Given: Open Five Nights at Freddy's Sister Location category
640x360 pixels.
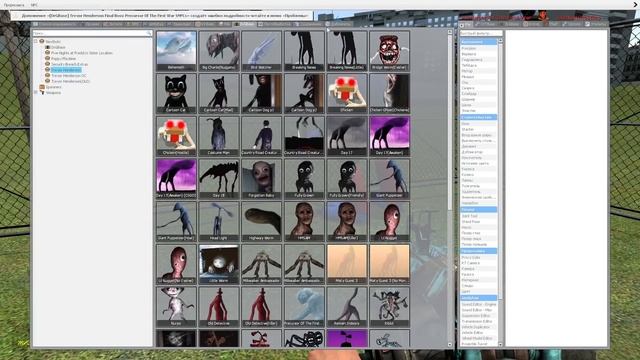Looking at the screenshot, I should 82,53.
